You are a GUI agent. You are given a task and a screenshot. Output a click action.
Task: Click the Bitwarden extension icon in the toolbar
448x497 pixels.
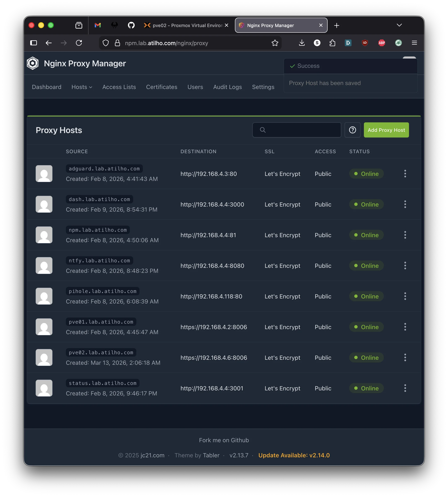[348, 43]
